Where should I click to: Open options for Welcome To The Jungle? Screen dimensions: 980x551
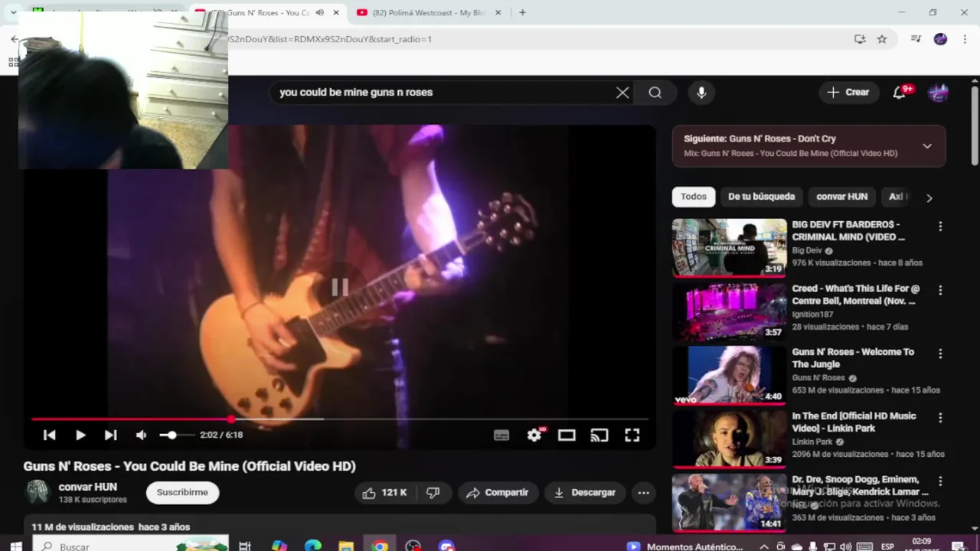tap(940, 354)
